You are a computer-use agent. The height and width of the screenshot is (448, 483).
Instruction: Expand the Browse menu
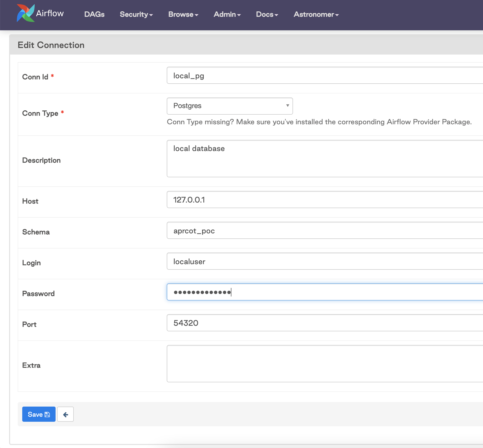183,14
